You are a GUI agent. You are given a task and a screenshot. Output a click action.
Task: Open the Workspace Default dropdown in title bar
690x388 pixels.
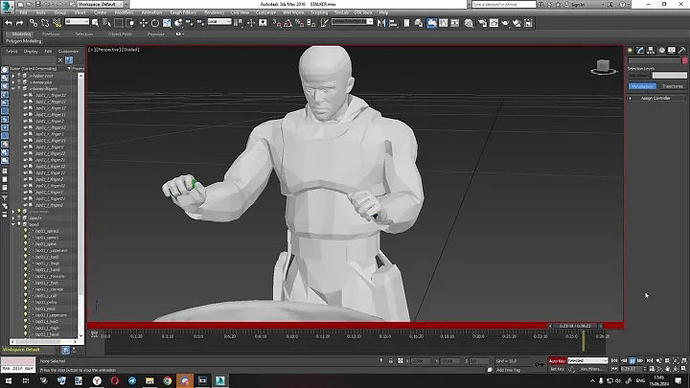click(x=103, y=4)
